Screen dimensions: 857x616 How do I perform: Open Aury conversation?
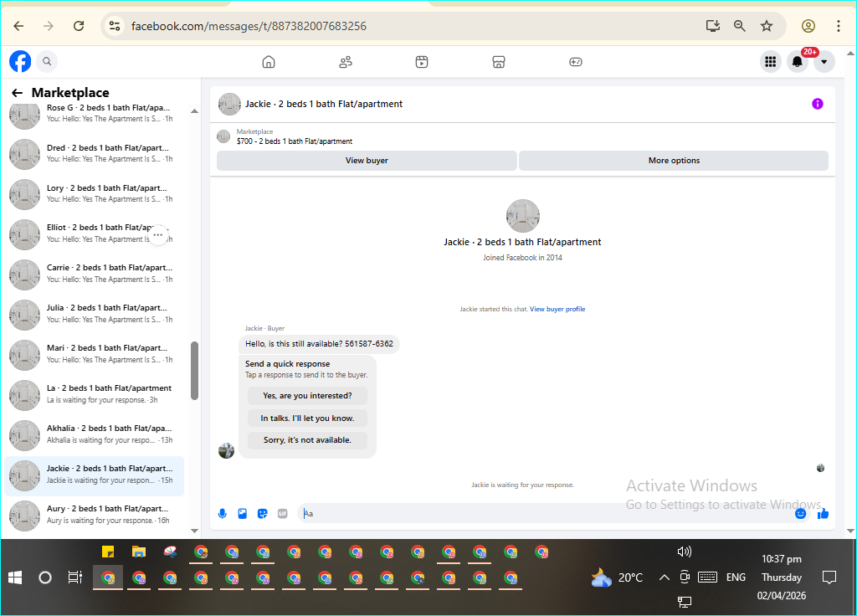click(x=94, y=515)
